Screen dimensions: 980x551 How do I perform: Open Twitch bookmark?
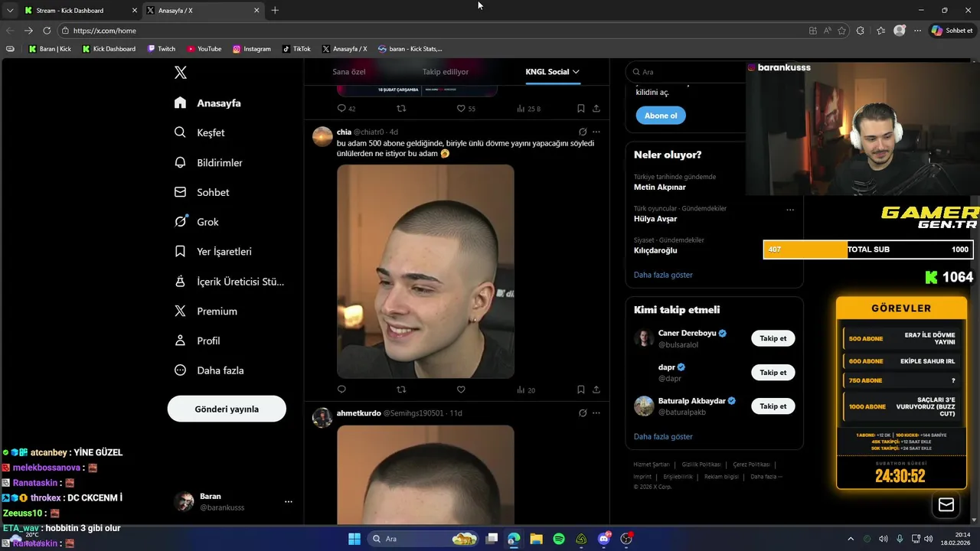(162, 49)
